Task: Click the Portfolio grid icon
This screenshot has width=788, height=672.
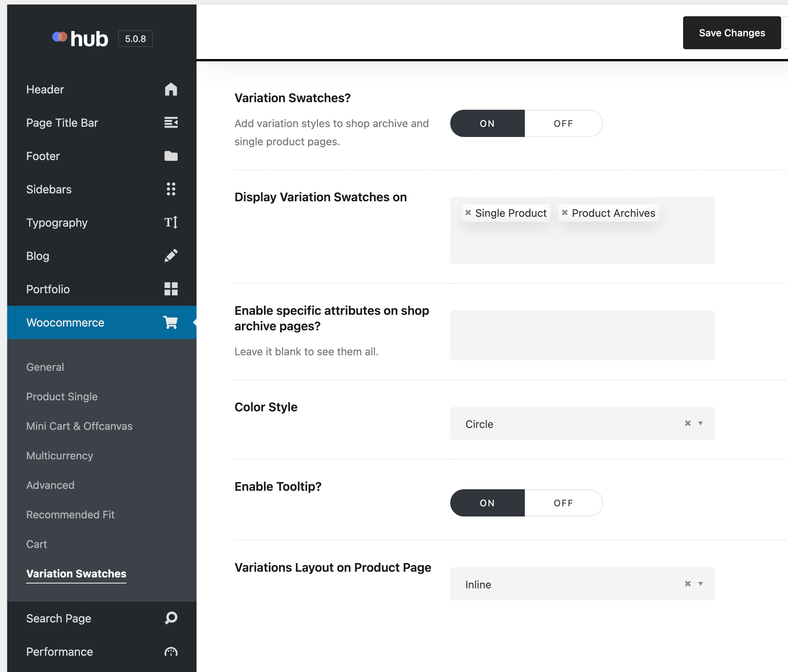Action: coord(171,289)
